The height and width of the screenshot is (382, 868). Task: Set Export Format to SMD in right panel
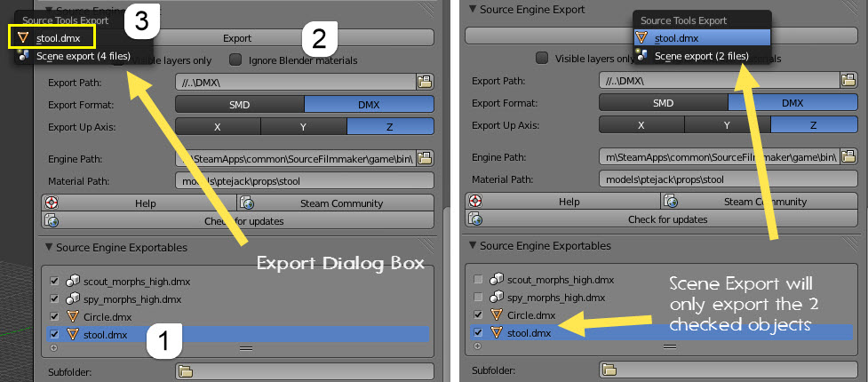coord(663,102)
